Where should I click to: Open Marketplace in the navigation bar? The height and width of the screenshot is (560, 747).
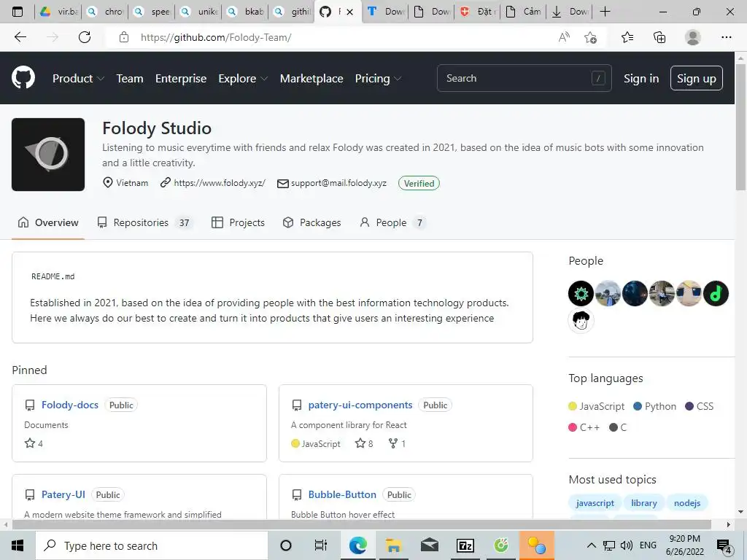311,79
